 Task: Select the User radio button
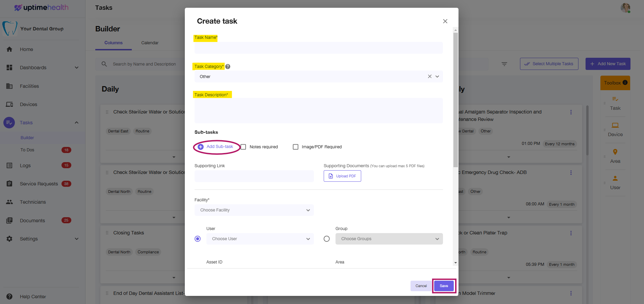coord(198,239)
